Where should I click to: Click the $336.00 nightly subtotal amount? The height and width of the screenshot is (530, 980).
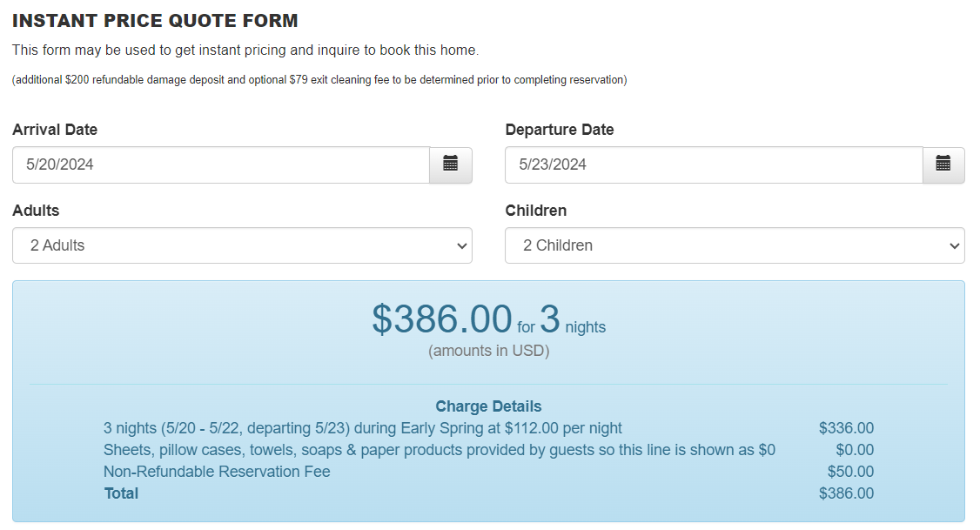[846, 428]
